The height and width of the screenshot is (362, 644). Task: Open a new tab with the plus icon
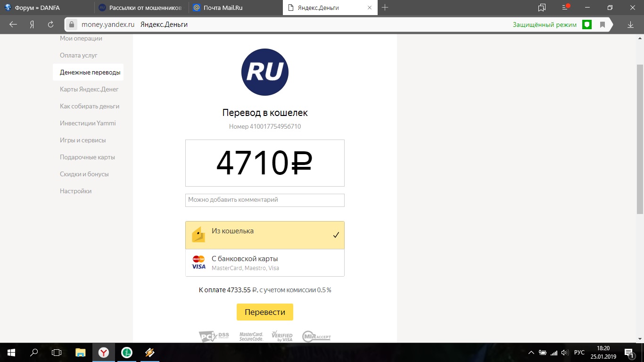coord(385,8)
